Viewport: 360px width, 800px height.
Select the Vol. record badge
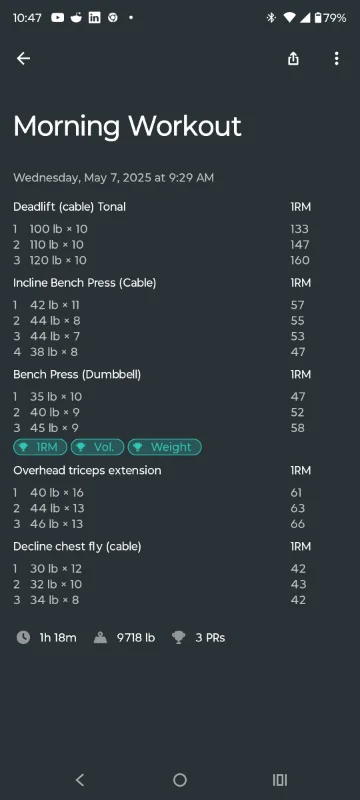pyautogui.click(x=97, y=447)
